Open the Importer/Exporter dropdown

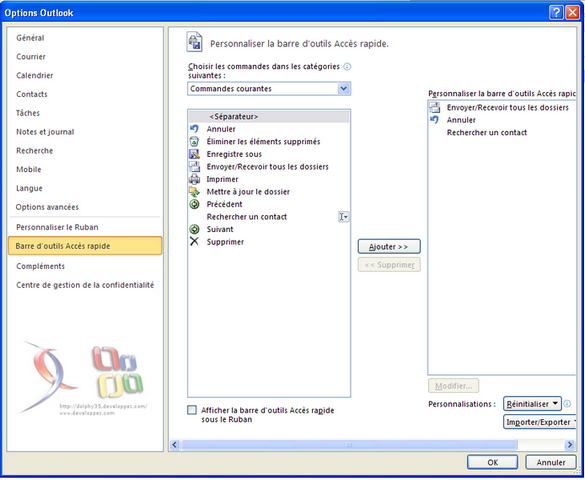[540, 422]
